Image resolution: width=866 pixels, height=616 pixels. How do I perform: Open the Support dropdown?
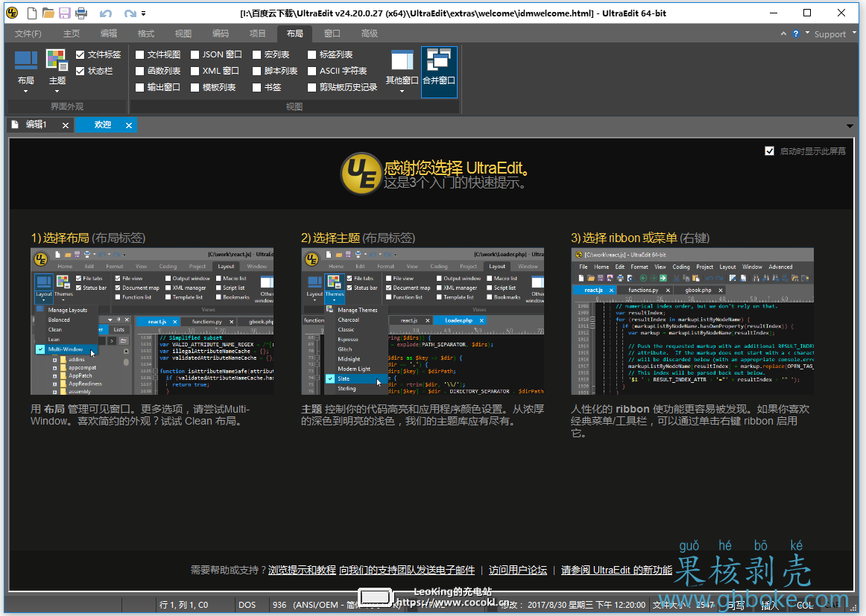tap(835, 34)
